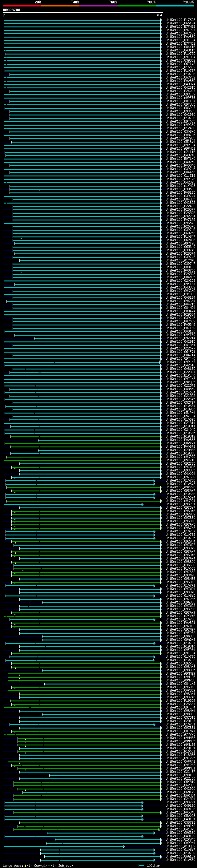Open hit UniRef100_P26573
197x868 pixels.
(x=180, y=274)
